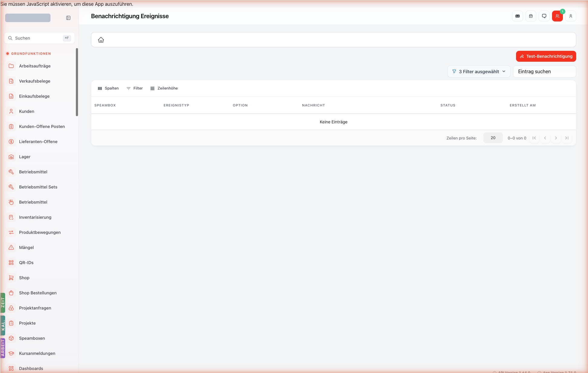The height and width of the screenshot is (373, 588).
Task: Open the calendar icon in header
Action: pos(531,16)
